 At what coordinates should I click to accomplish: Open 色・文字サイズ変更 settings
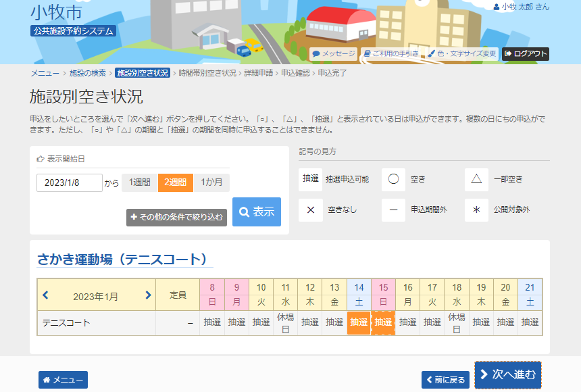[462, 54]
